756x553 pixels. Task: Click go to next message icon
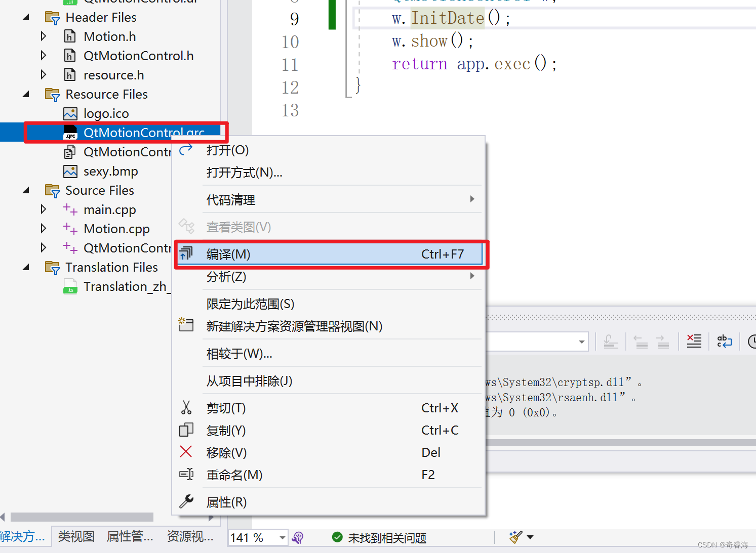point(663,342)
